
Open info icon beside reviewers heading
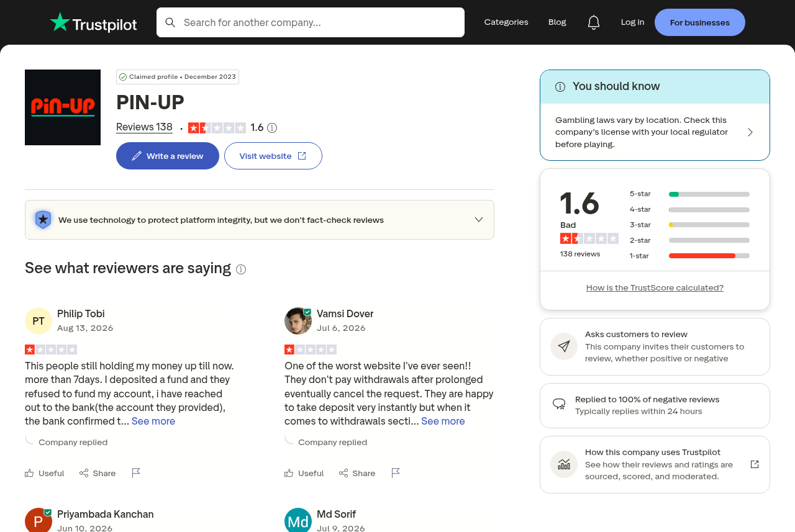(241, 269)
